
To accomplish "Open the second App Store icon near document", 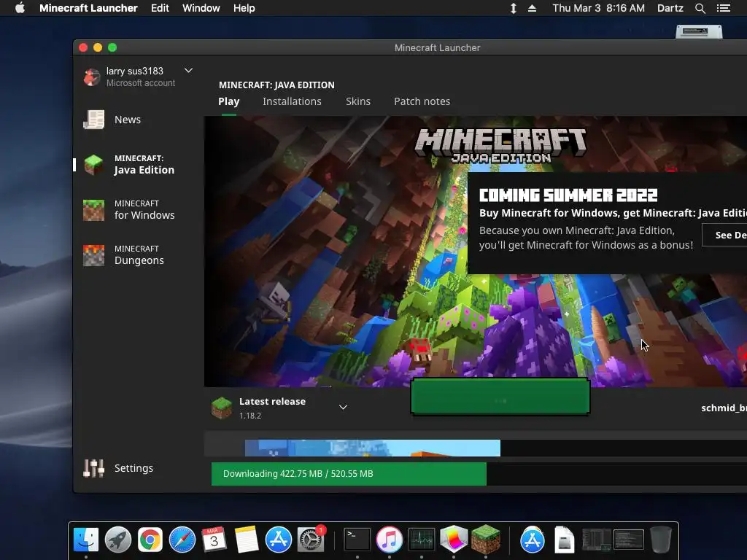I will [x=532, y=540].
